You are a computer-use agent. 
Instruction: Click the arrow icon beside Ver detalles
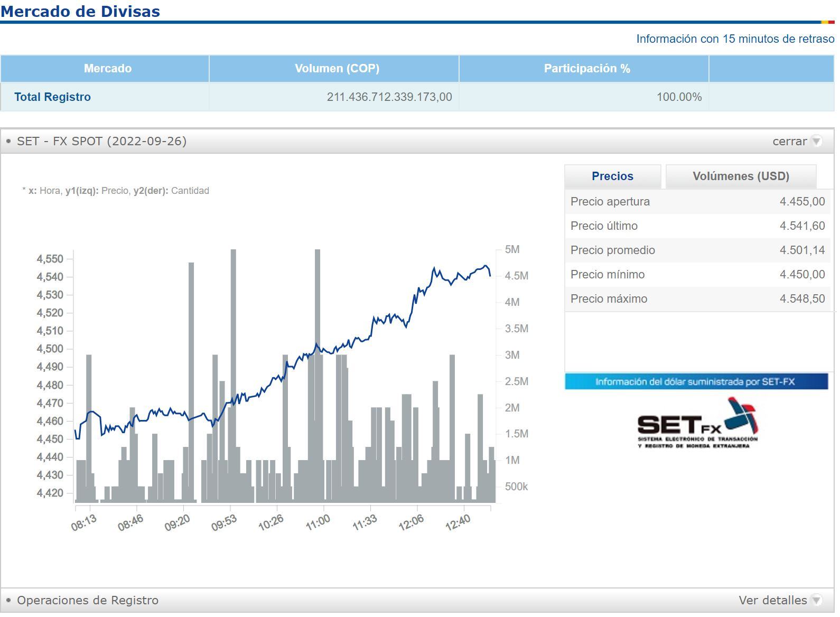coord(816,601)
